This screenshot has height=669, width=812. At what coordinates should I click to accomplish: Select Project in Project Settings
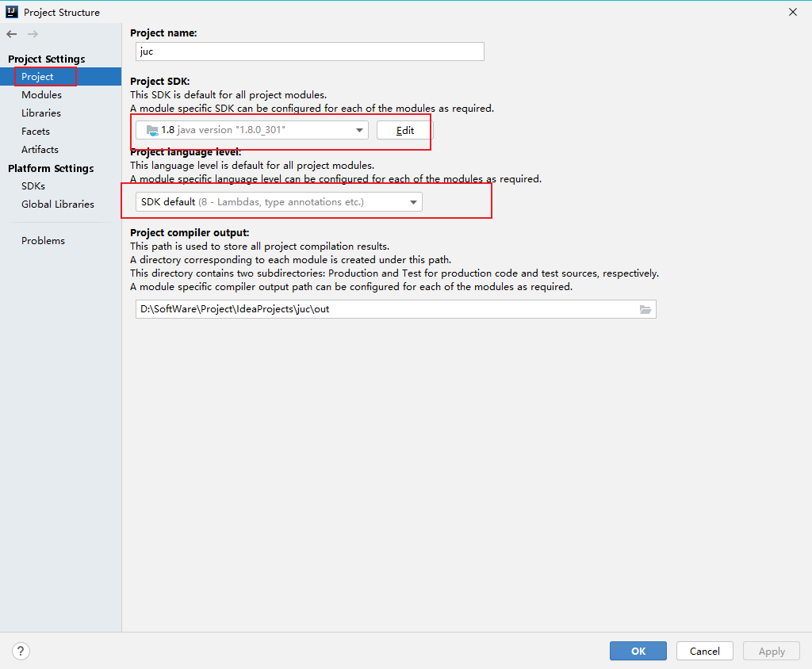[36, 76]
